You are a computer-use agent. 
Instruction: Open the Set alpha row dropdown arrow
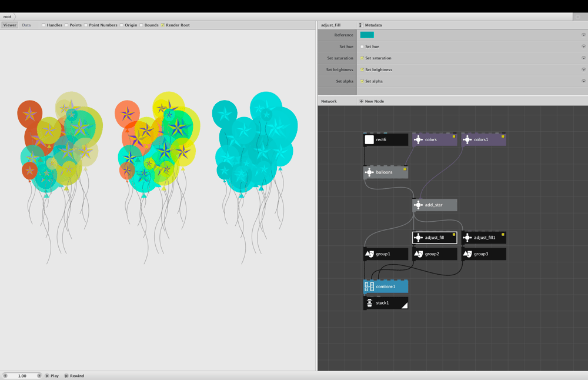(x=583, y=81)
